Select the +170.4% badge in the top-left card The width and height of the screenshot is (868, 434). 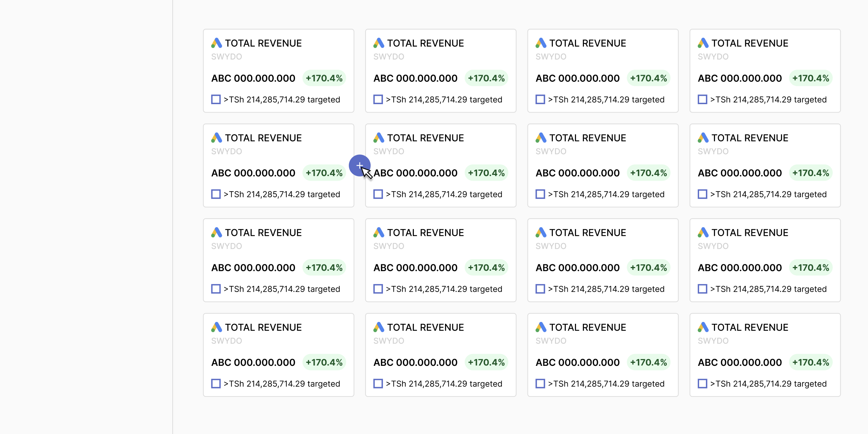(x=324, y=78)
